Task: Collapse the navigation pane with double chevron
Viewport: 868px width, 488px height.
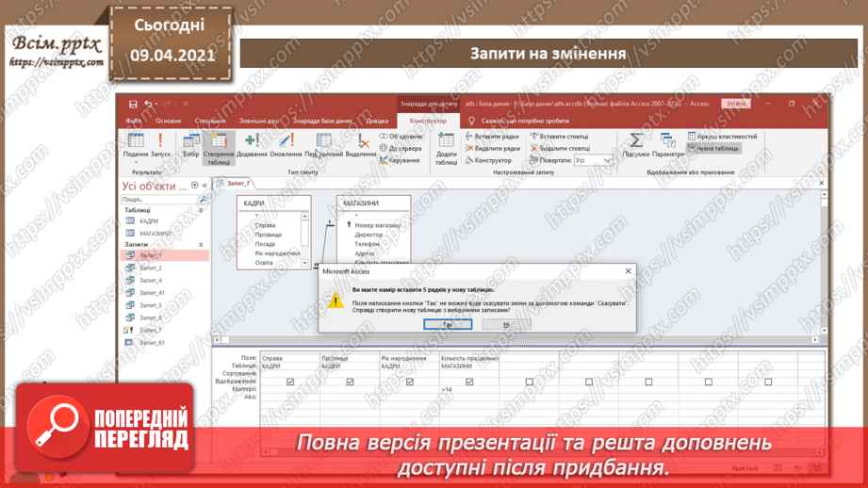Action: tap(205, 186)
